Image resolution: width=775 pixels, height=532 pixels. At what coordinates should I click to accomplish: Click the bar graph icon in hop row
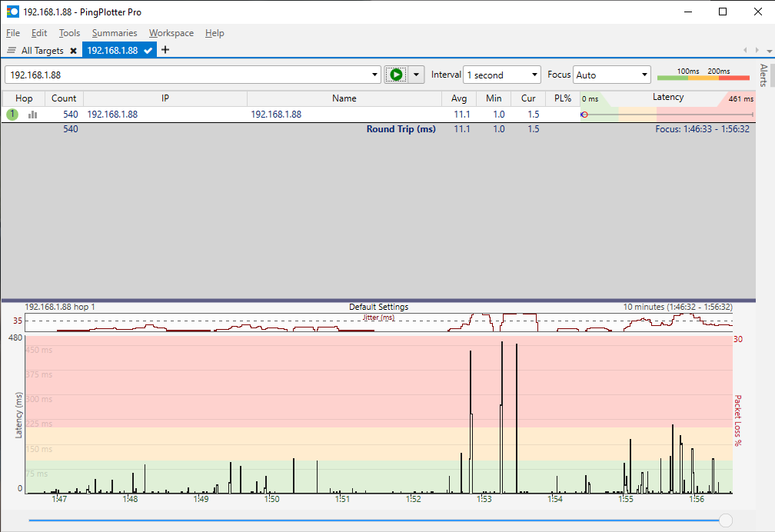(33, 114)
